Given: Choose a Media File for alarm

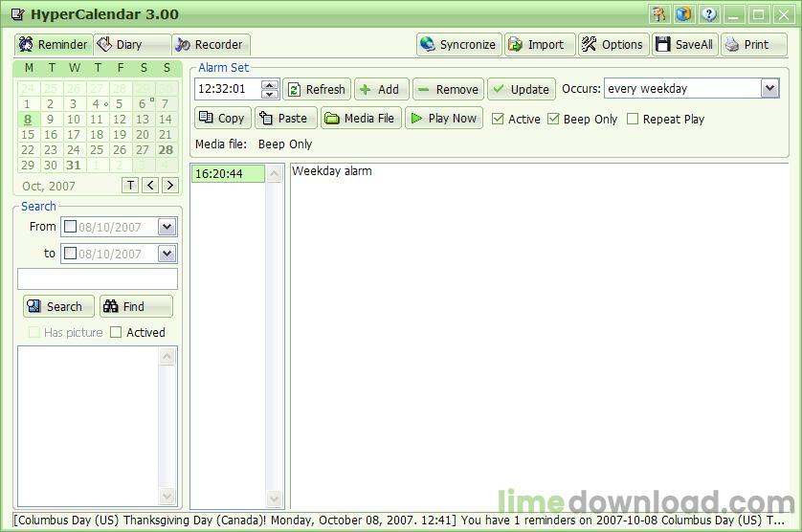Looking at the screenshot, I should pos(361,118).
